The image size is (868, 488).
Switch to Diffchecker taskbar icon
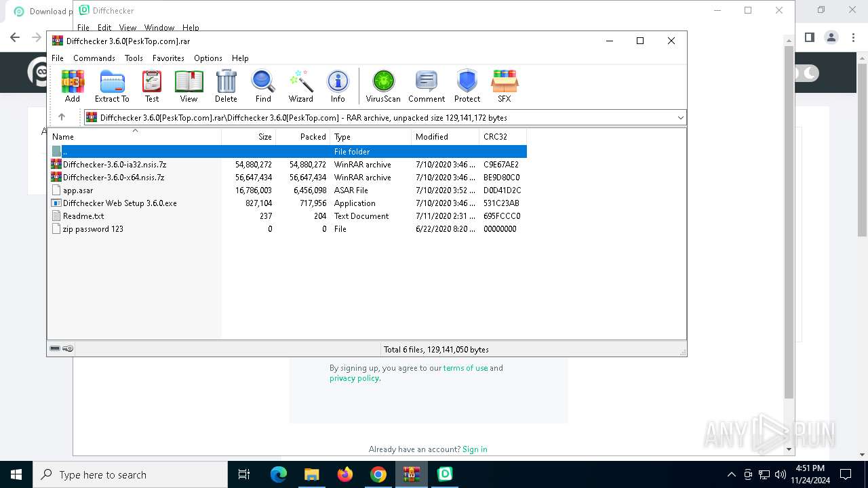coord(445,474)
